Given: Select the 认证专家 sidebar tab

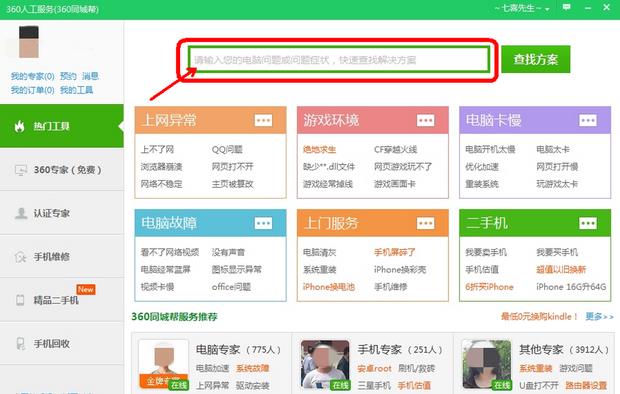Looking at the screenshot, I should [62, 213].
